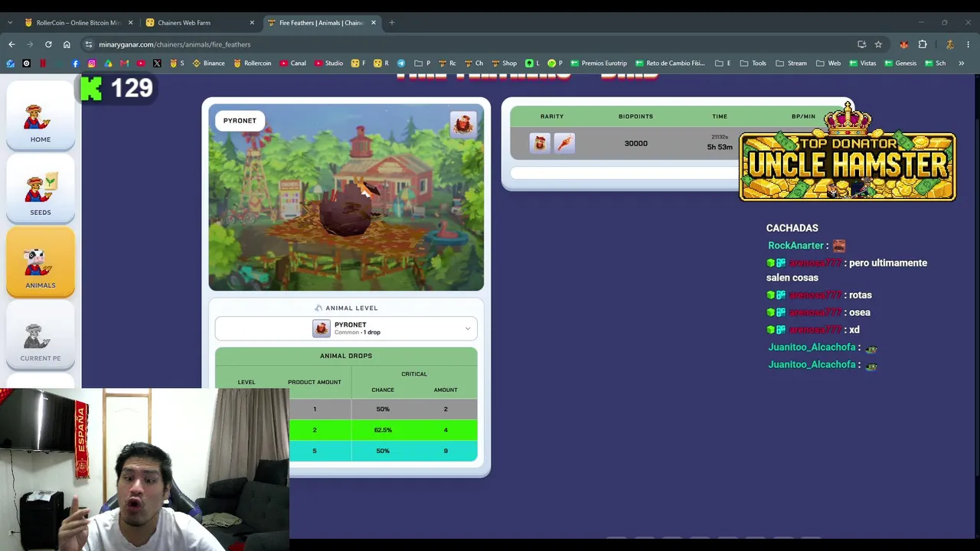Viewport: 980px width, 551px height.
Task: Click the Pyronet animal preview image
Action: pyautogui.click(x=346, y=197)
